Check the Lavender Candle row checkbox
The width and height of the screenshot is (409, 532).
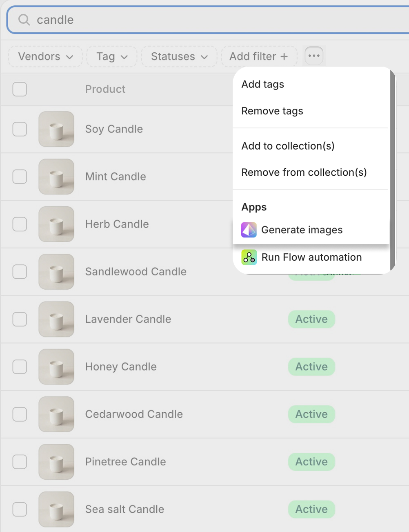coord(19,319)
